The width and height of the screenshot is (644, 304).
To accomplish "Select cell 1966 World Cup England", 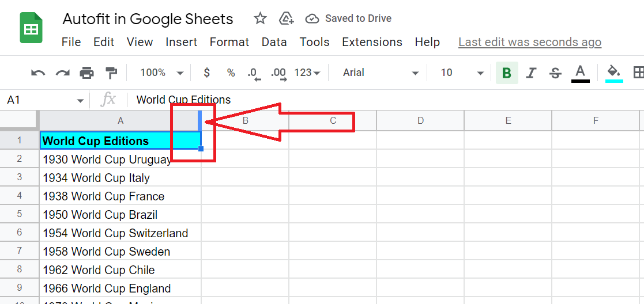I will click(120, 288).
